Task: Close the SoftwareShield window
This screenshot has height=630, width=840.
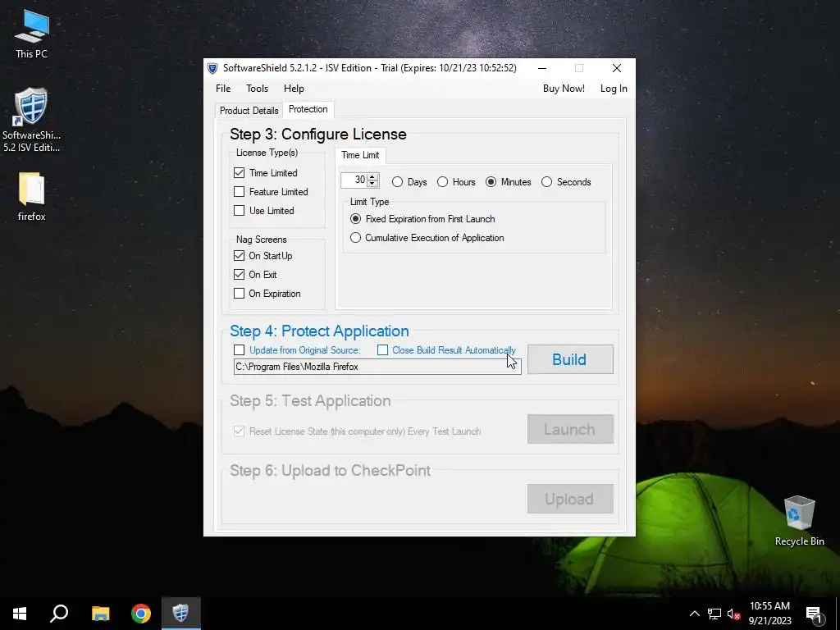Action: [x=617, y=69]
